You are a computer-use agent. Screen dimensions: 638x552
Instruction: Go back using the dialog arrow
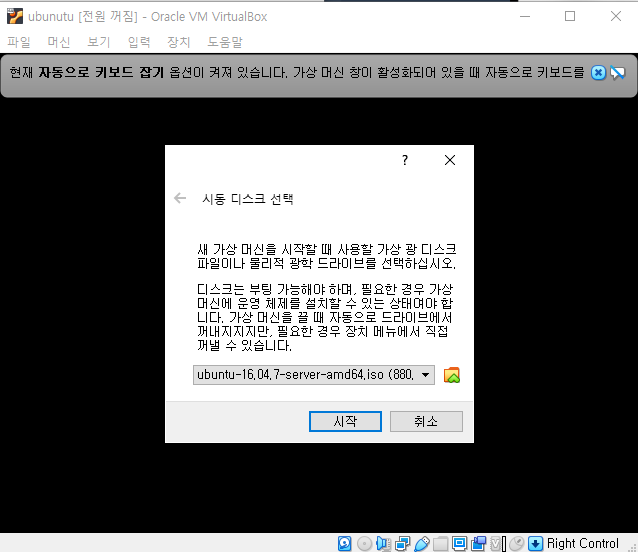click(x=180, y=199)
